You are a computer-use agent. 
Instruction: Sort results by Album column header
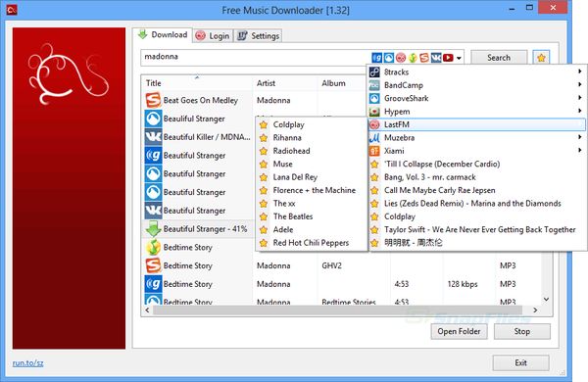(x=342, y=83)
